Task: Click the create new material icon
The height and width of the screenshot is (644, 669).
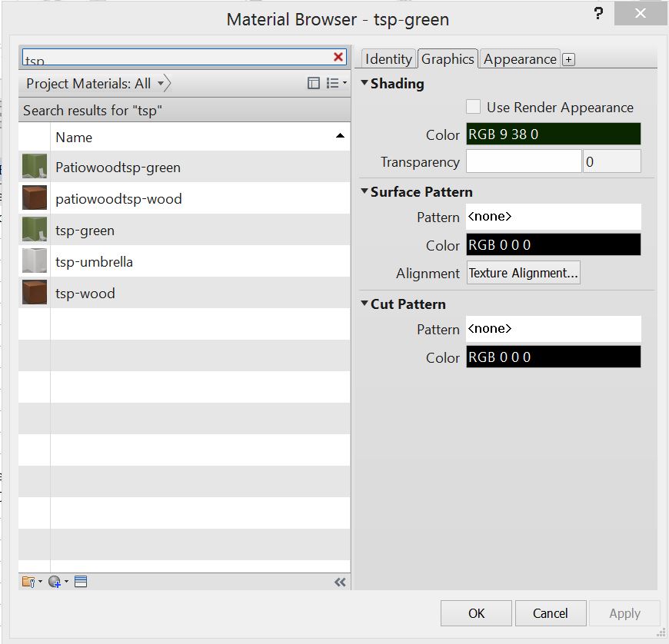Action: point(55,582)
